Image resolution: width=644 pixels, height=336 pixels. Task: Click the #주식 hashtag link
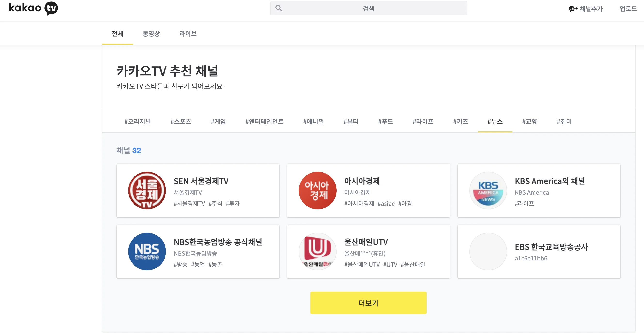(x=215, y=204)
